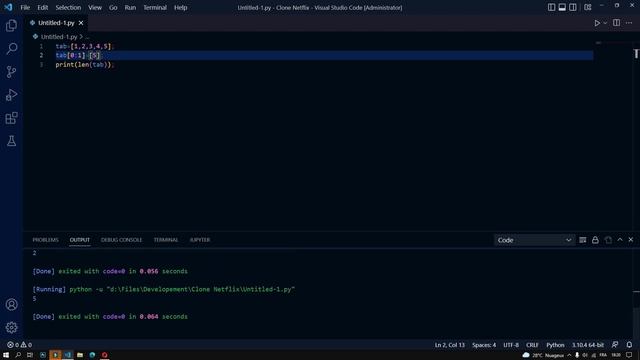
Task: Open the Run menu
Action: click(130, 7)
